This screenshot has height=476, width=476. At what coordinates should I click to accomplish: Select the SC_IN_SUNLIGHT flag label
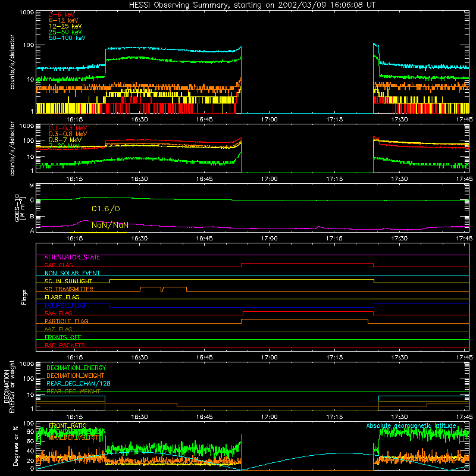click(68, 281)
